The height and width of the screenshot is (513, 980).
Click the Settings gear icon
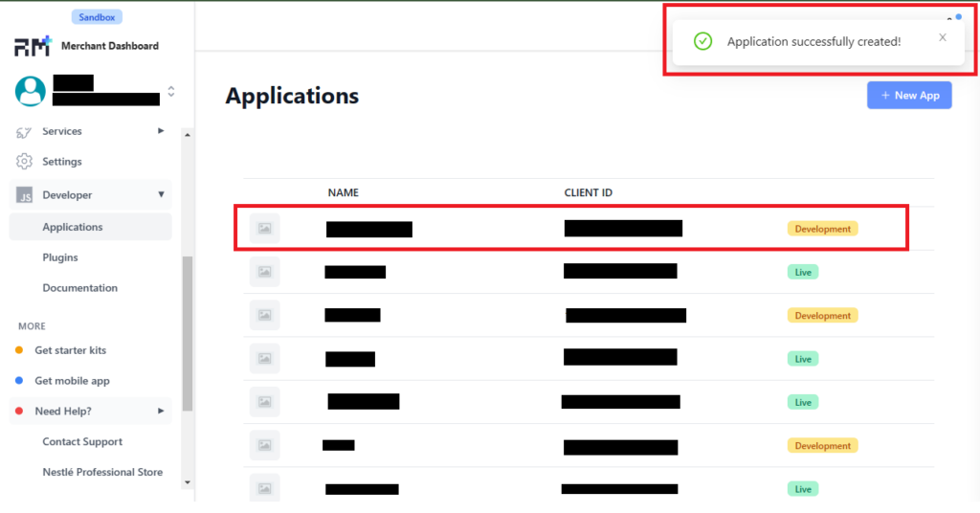coord(25,162)
